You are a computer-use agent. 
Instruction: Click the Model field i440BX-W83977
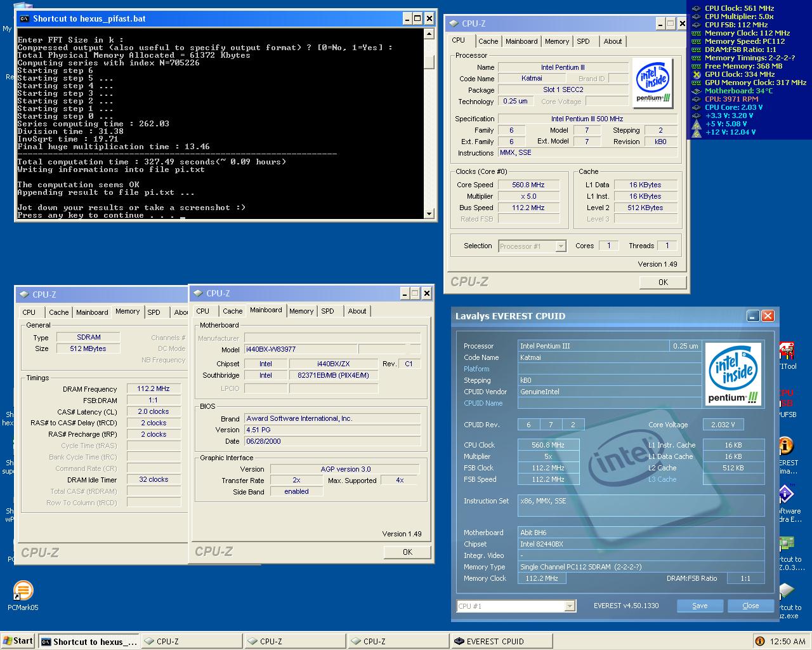pos(301,349)
